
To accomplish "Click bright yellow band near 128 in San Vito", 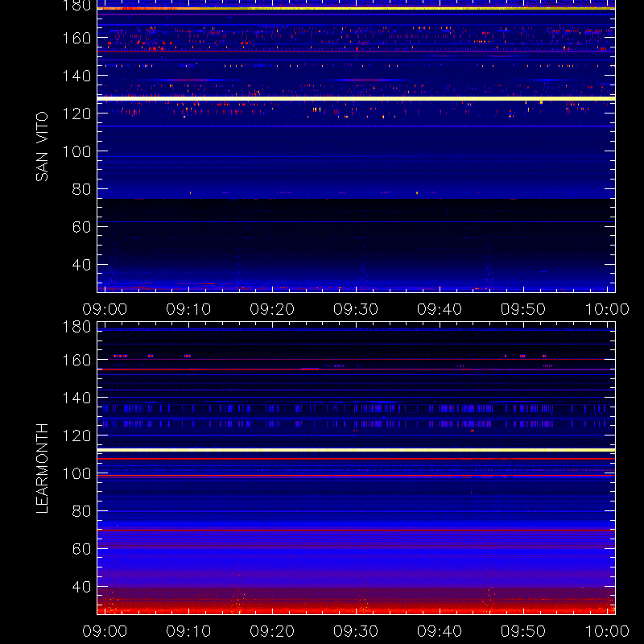I will pyautogui.click(x=356, y=98).
